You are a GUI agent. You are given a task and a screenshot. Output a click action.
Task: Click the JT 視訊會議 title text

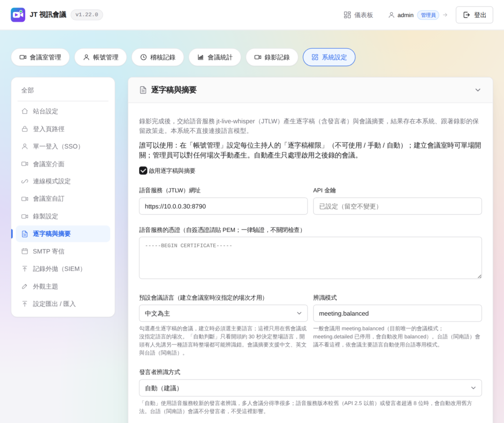[48, 15]
